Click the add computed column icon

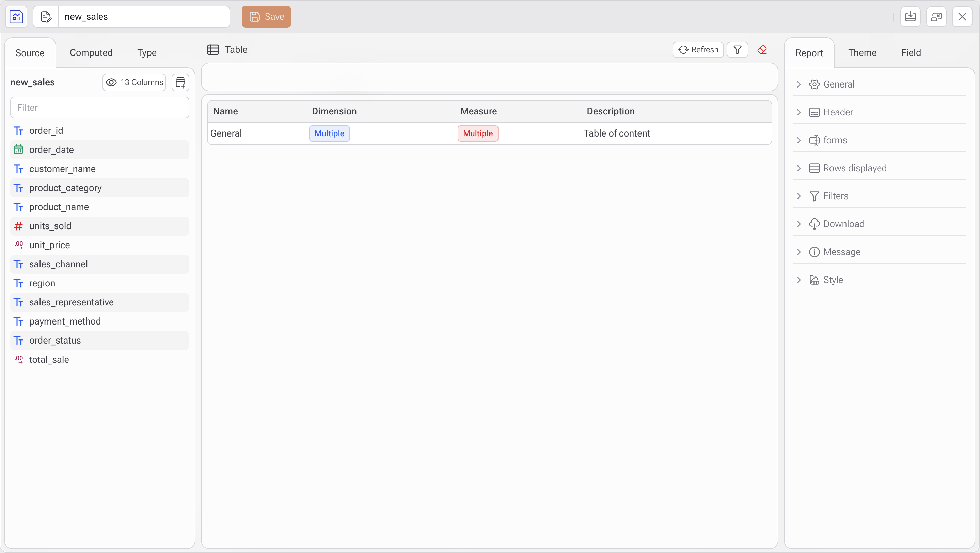pos(180,82)
